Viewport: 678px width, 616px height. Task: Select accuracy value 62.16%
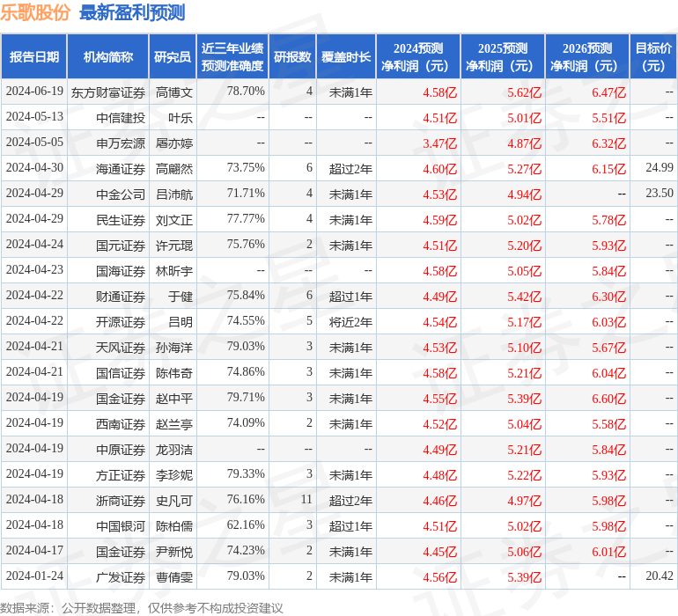[x=246, y=524]
